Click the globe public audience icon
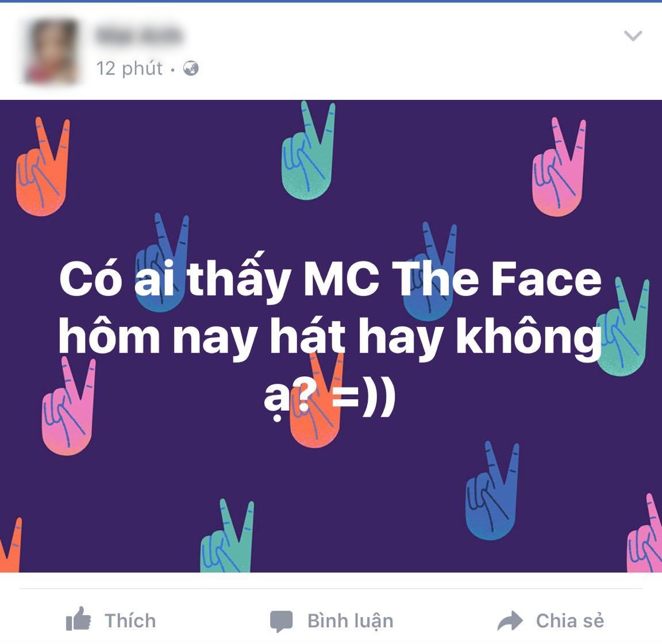Viewport: 662px width, 644px height. coord(191,68)
